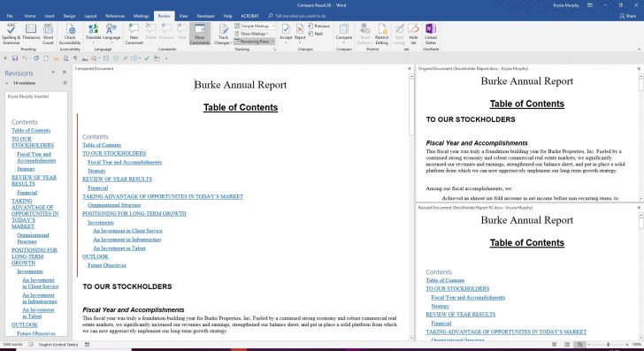
Task: Switch to the Home tab
Action: point(30,16)
